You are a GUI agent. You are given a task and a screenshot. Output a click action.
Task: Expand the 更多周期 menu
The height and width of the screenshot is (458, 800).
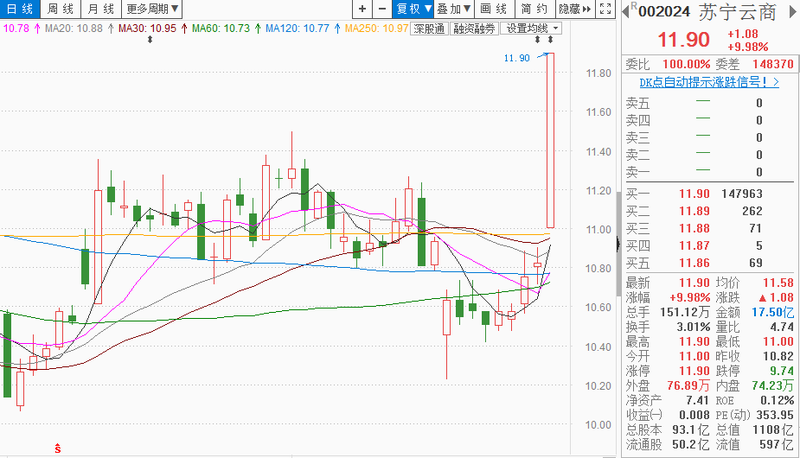(153, 8)
